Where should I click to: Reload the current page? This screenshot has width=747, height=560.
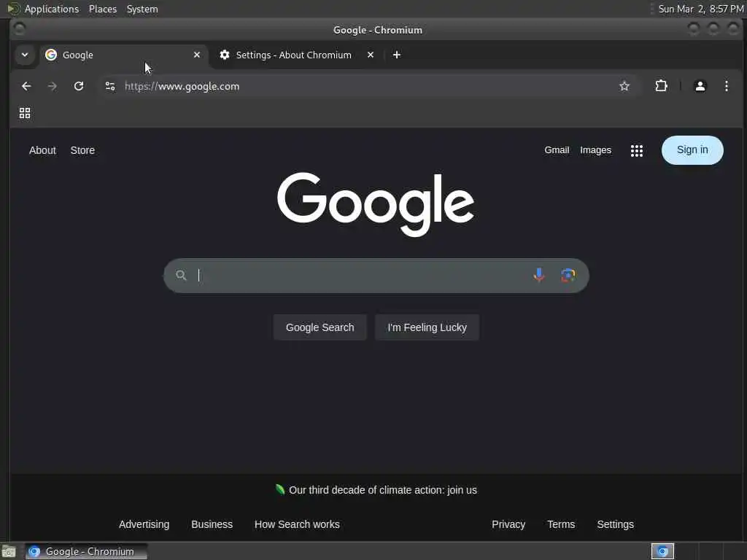(x=79, y=86)
